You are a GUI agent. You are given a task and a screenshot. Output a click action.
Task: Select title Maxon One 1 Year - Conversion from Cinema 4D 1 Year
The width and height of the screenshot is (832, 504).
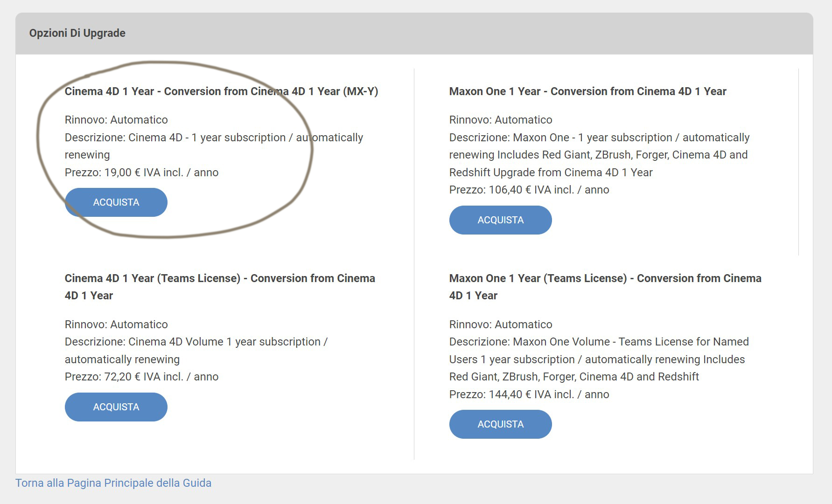click(x=587, y=91)
